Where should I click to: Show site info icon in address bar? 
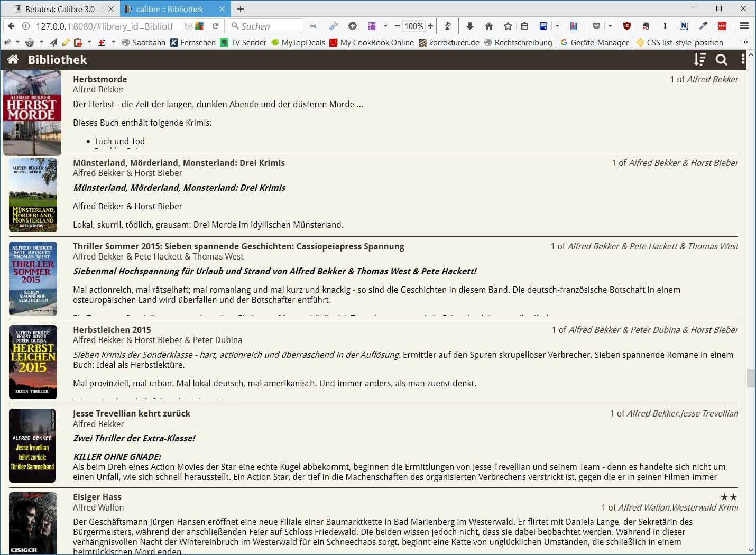tap(25, 26)
